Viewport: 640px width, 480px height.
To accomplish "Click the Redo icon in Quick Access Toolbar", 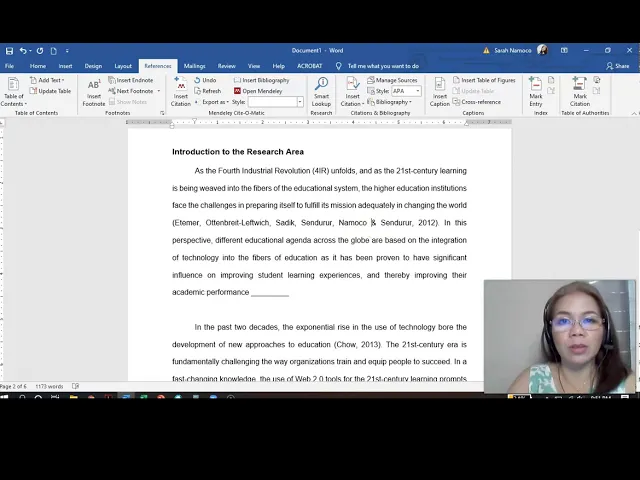I will coord(40,51).
